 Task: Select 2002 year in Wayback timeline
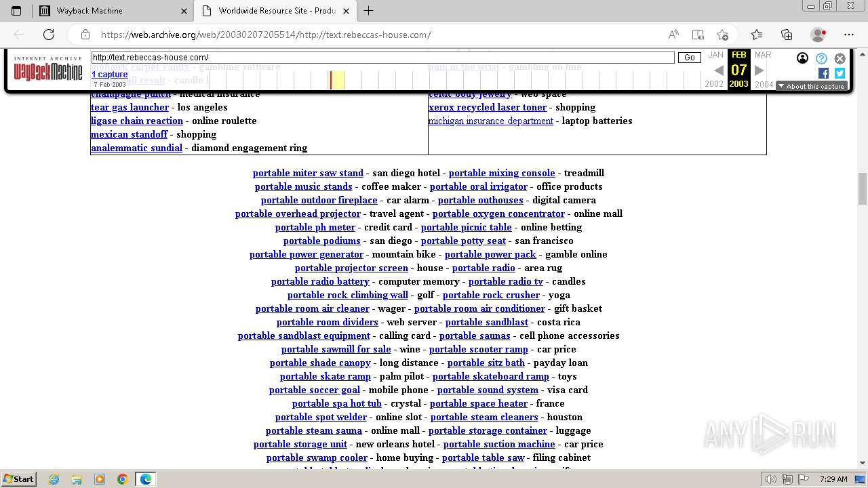tap(714, 85)
